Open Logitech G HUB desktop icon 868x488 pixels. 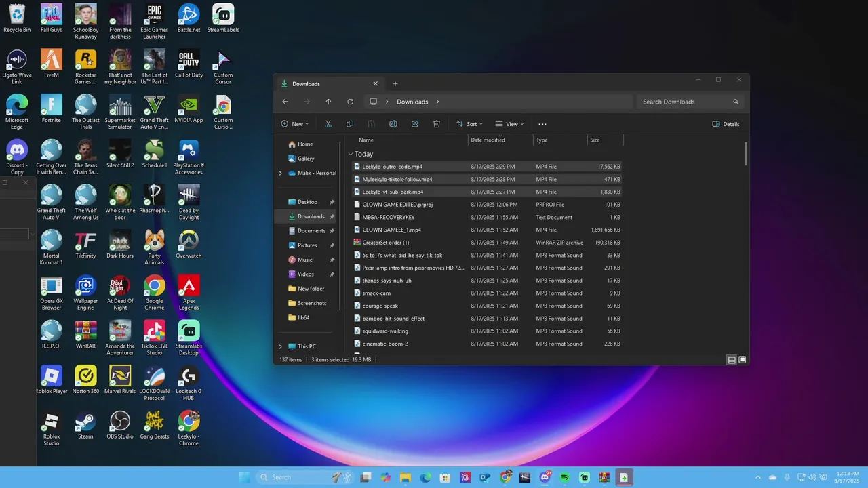pos(189,383)
